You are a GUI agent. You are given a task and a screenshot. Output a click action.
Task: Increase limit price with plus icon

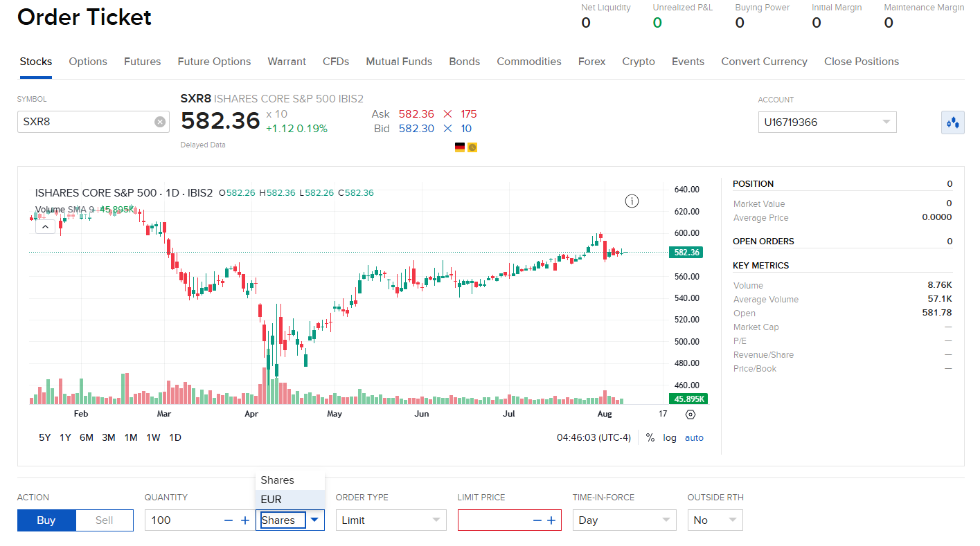pos(551,520)
